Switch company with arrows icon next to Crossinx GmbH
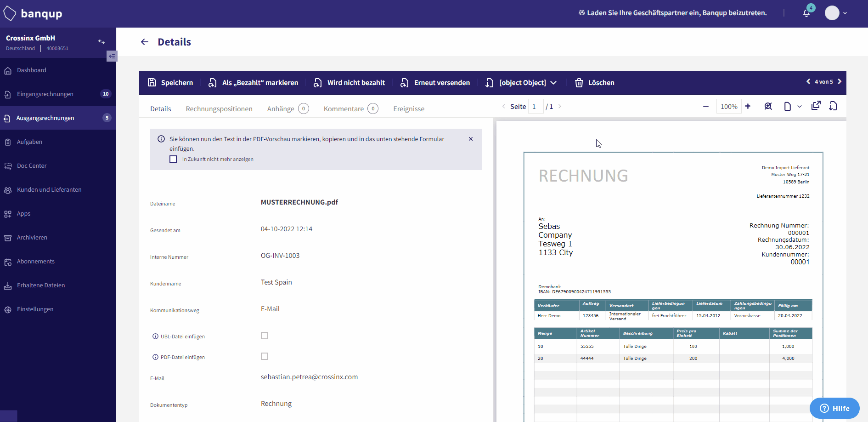The width and height of the screenshot is (868, 422). click(101, 42)
